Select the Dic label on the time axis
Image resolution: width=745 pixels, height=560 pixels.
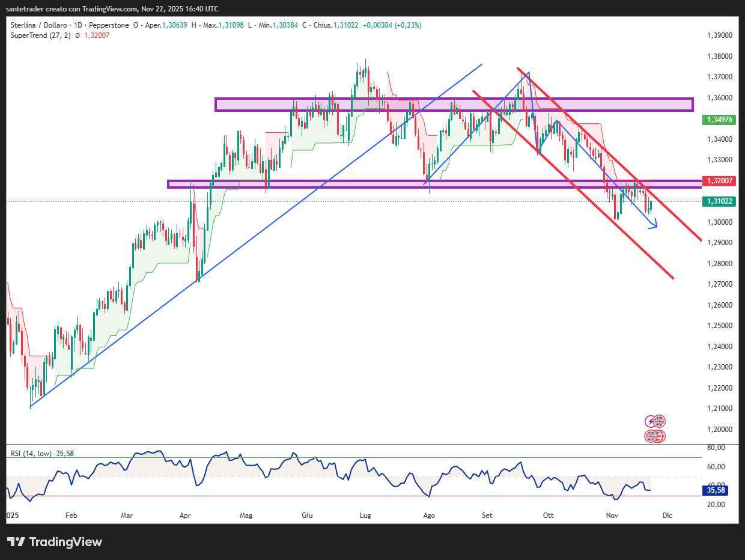coord(667,516)
